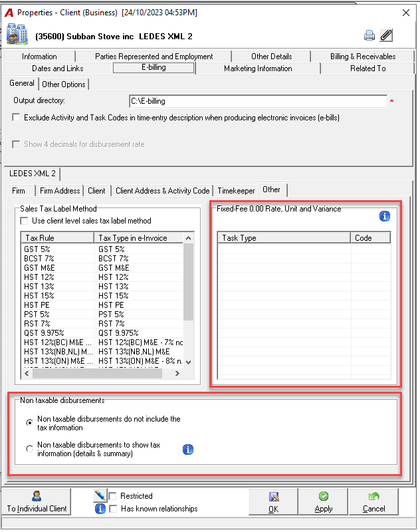Click the OK button
Viewport: 420px width, 532px height.
[x=274, y=502]
